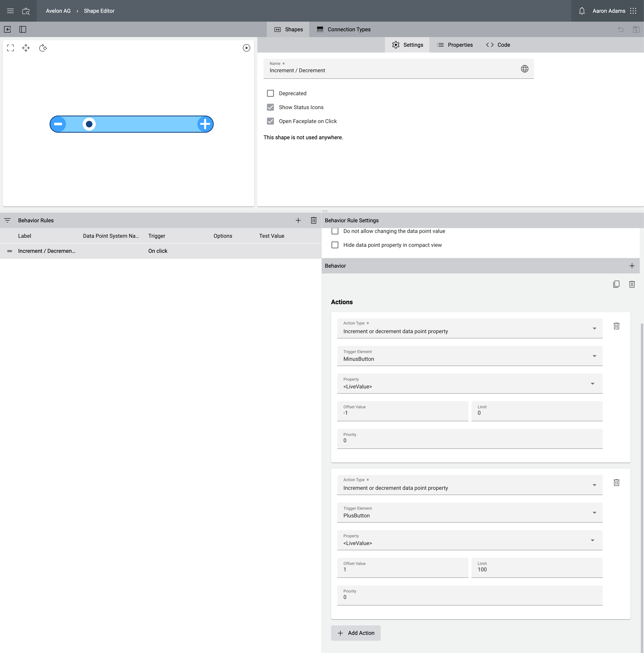Click the play preview icon
Image resolution: width=644 pixels, height=653 pixels.
[x=246, y=48]
